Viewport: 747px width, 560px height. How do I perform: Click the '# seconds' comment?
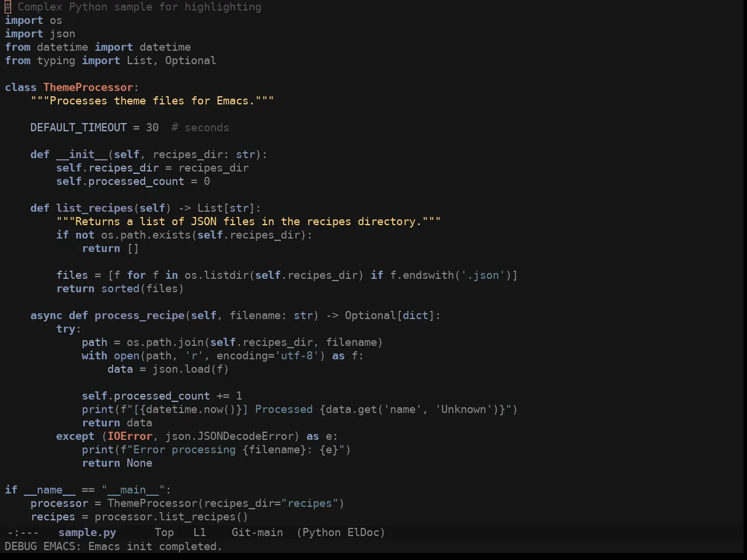point(200,128)
